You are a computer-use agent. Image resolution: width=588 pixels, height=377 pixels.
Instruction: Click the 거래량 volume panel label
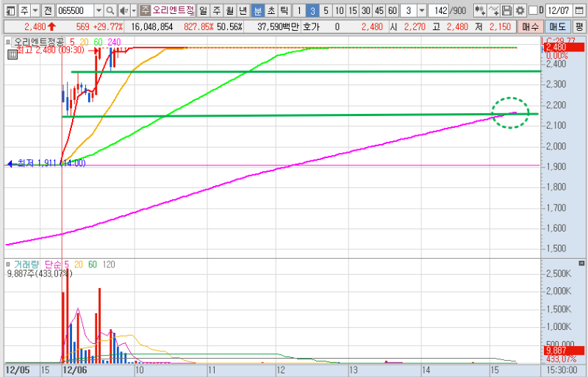click(x=26, y=265)
